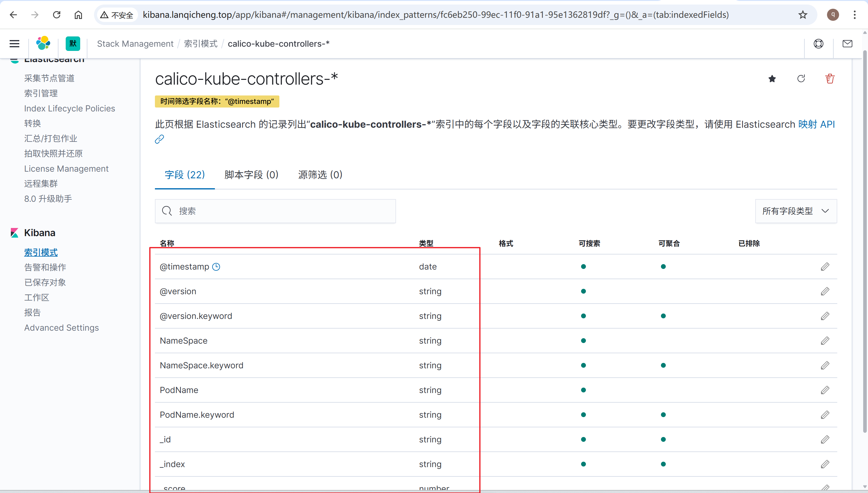Click the Elastic logo
This screenshot has height=493, width=868.
pos(43,43)
